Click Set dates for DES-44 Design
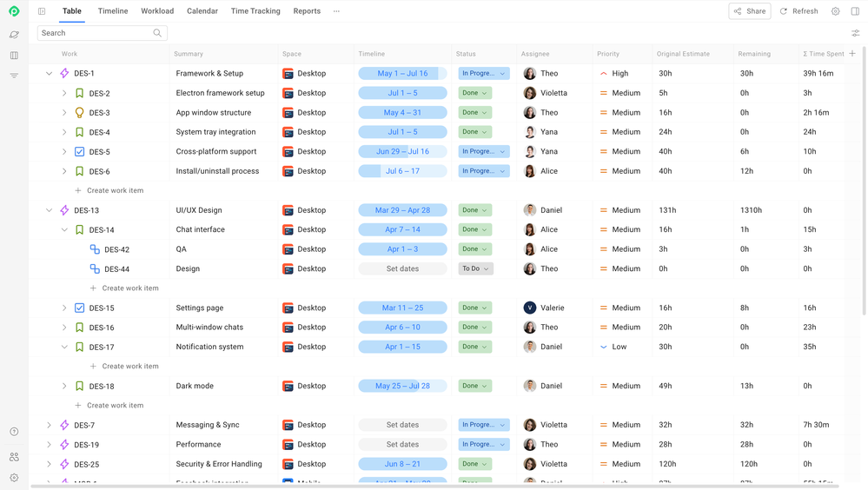Viewport: 868px width, 490px height. click(402, 268)
